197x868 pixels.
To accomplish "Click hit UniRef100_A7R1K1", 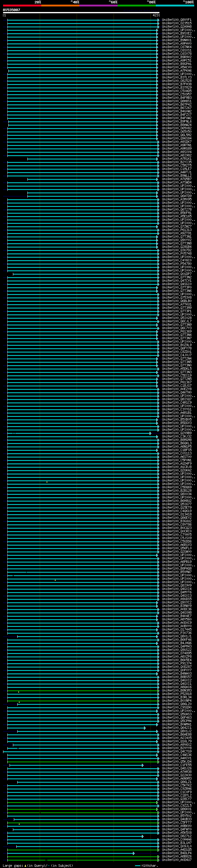I will [176, 159].
